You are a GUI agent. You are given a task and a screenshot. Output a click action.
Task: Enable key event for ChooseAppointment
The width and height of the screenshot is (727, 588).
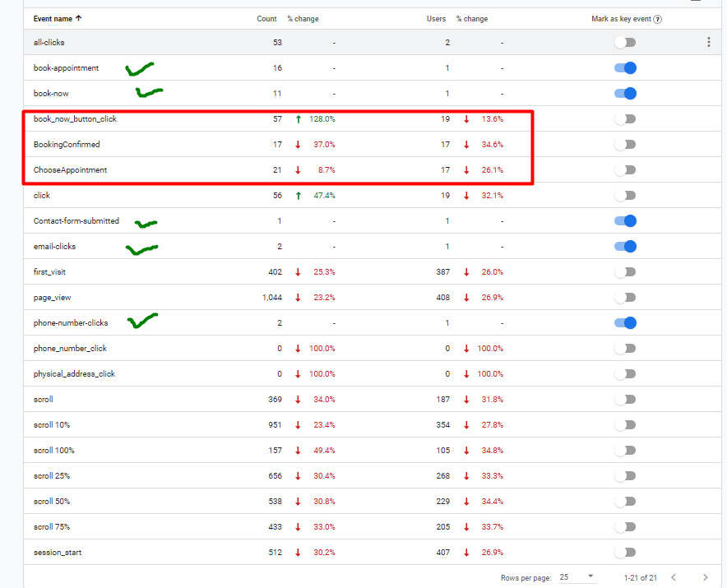point(625,170)
